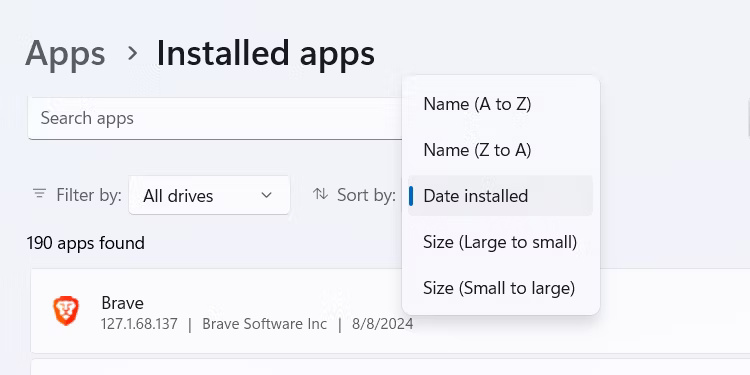Click the filter lines icon
The image size is (750, 375).
coord(39,194)
